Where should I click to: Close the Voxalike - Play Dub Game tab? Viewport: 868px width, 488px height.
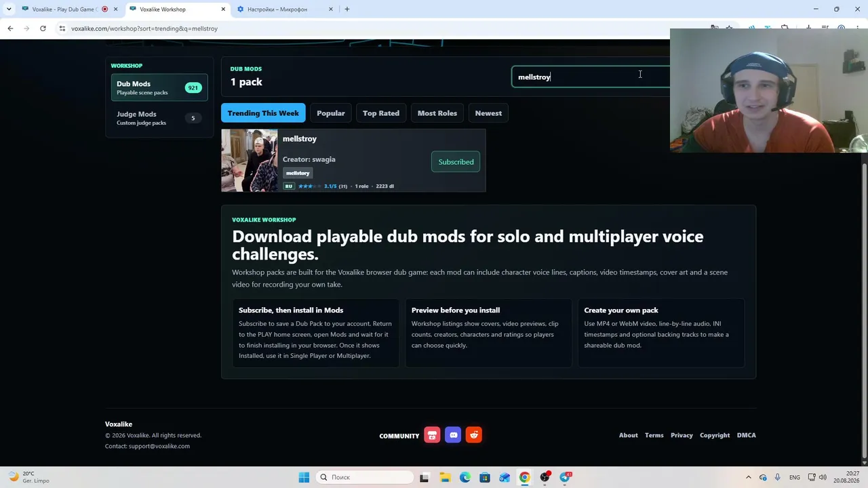(x=116, y=9)
